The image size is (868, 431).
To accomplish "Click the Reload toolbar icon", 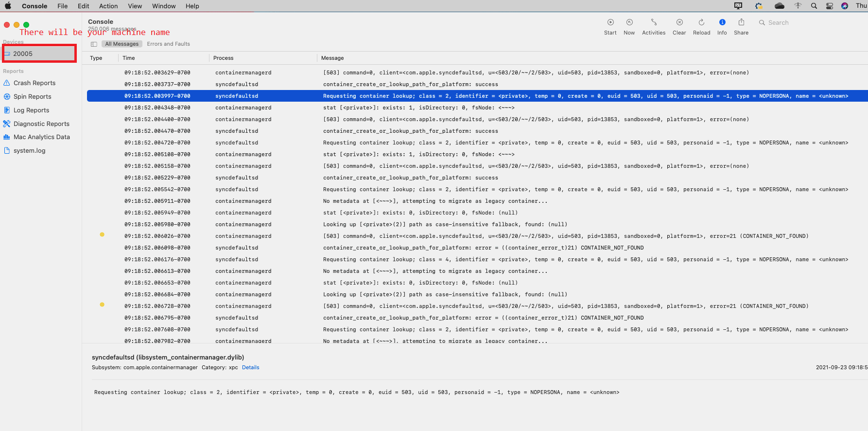I will (x=701, y=22).
